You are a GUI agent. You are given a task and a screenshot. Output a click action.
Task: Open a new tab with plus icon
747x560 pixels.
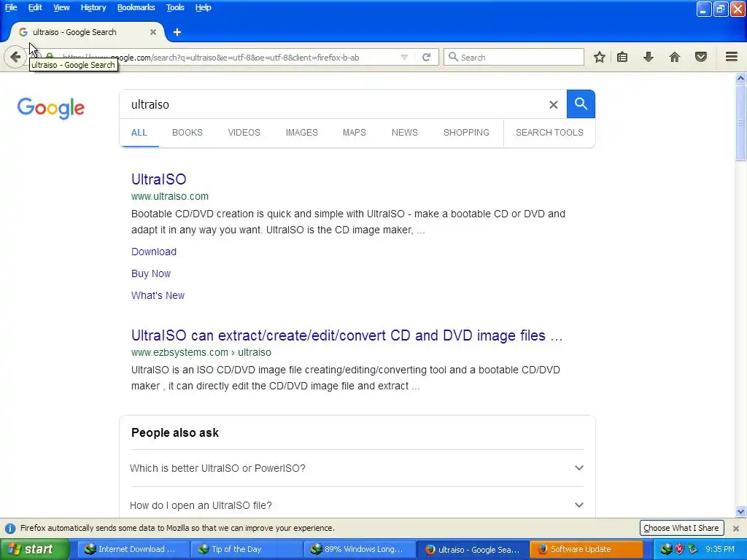tap(177, 32)
